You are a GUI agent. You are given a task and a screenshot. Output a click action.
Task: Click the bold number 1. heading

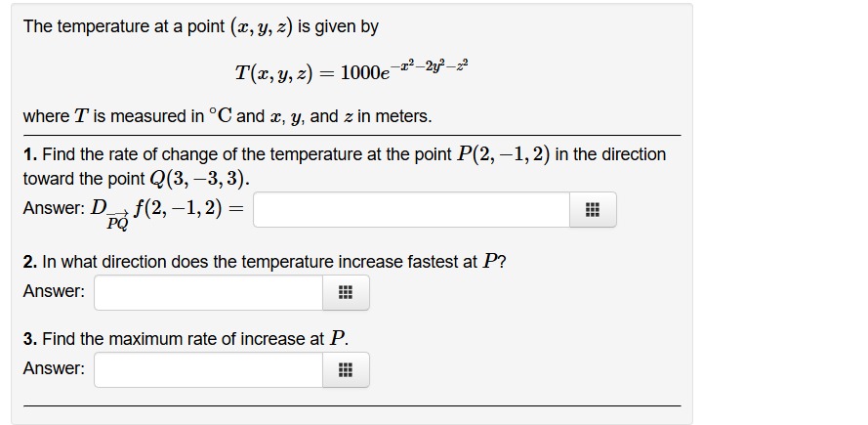30,154
